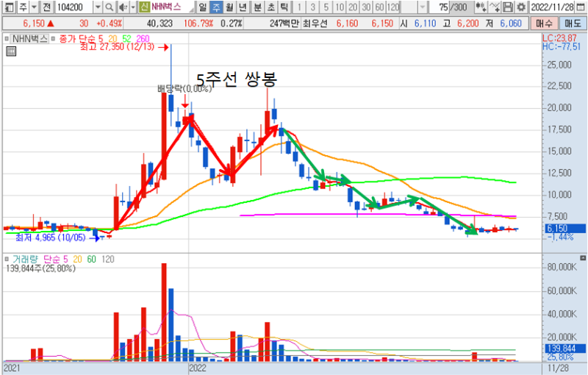Open the market type dropdown next to 주
The height and width of the screenshot is (375, 588).
pos(34,7)
